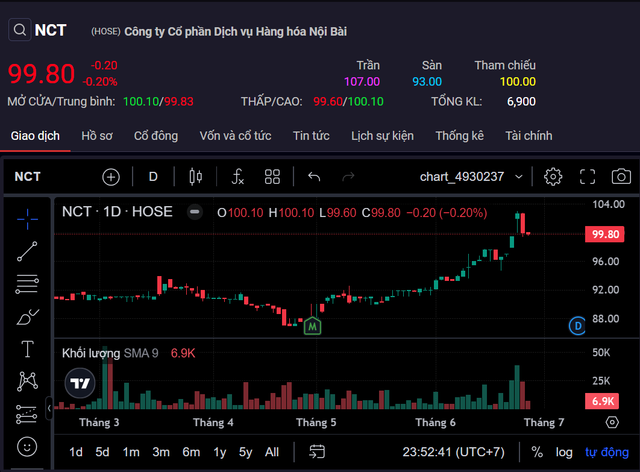640x472 pixels.
Task: Switch to the Tài chính tab
Action: coord(529,136)
